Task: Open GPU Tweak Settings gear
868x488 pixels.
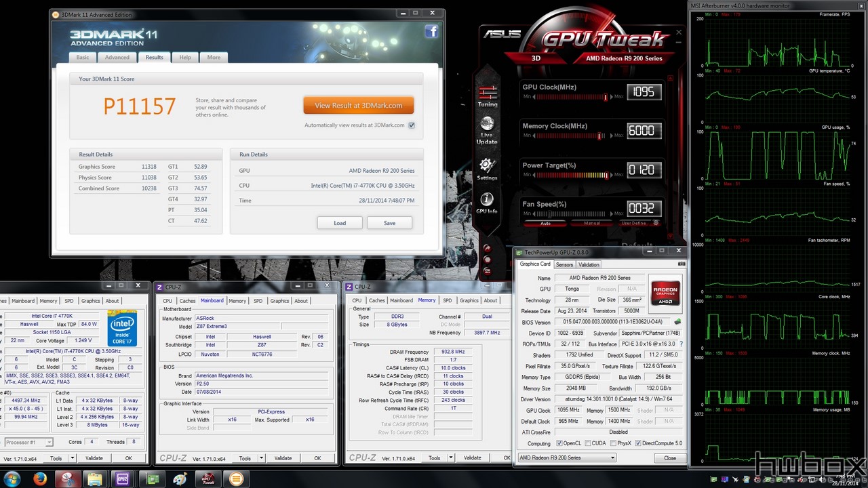Action: pos(486,169)
